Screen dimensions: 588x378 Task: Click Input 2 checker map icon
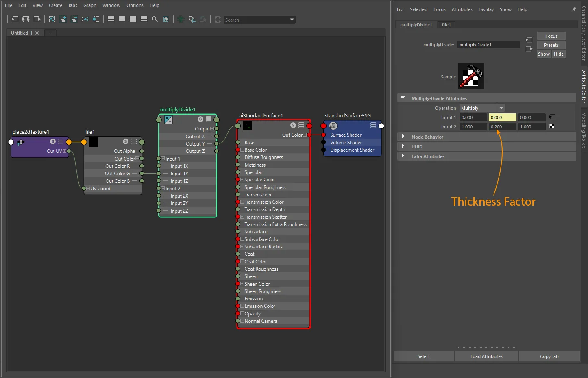pos(552,126)
